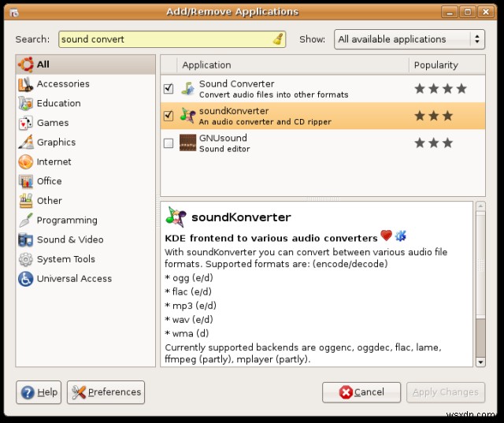Click the scrollbar up arrow
The image size is (504, 423).
(480, 206)
